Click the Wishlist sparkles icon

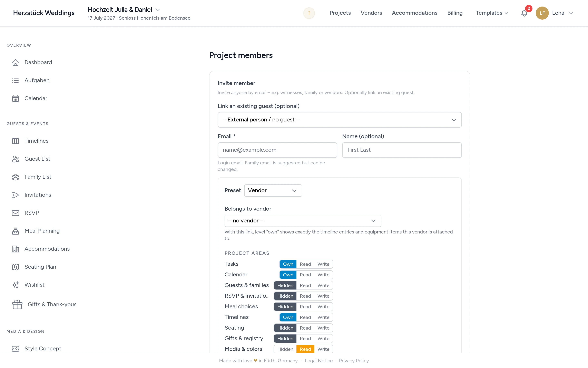pyautogui.click(x=15, y=285)
